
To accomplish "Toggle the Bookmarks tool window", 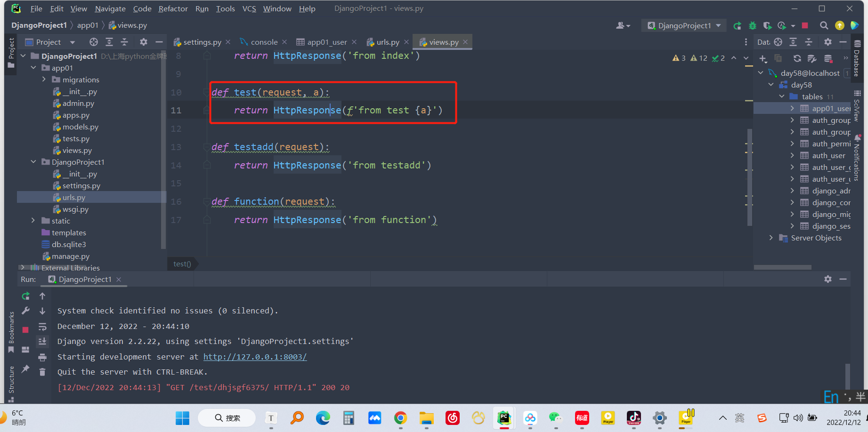I will [11, 332].
